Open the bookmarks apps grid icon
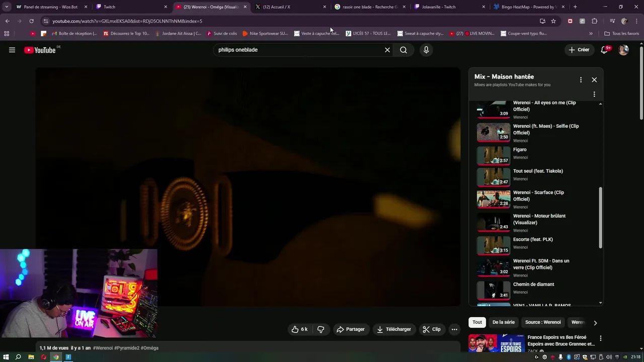644x362 pixels. pyautogui.click(x=7, y=34)
